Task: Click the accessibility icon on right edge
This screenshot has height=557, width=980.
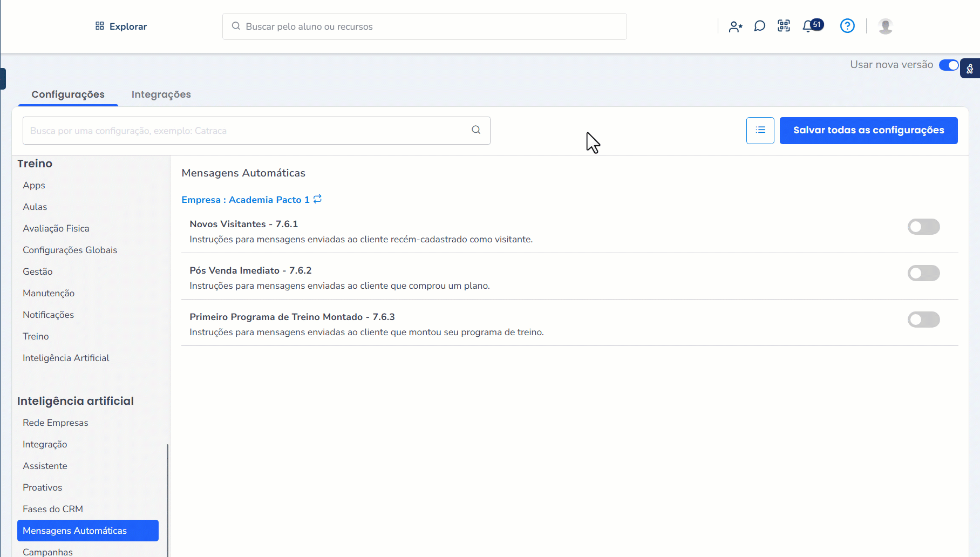Action: coord(970,69)
